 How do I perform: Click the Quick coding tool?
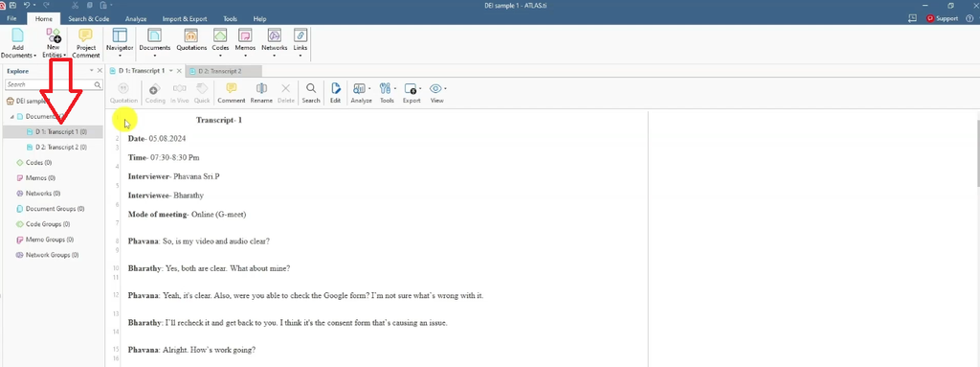pyautogui.click(x=202, y=93)
